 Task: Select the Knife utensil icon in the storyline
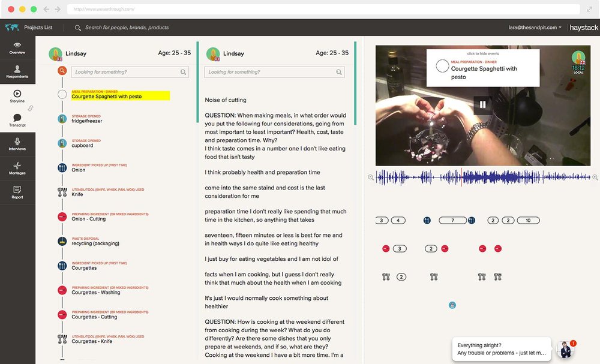point(62,192)
